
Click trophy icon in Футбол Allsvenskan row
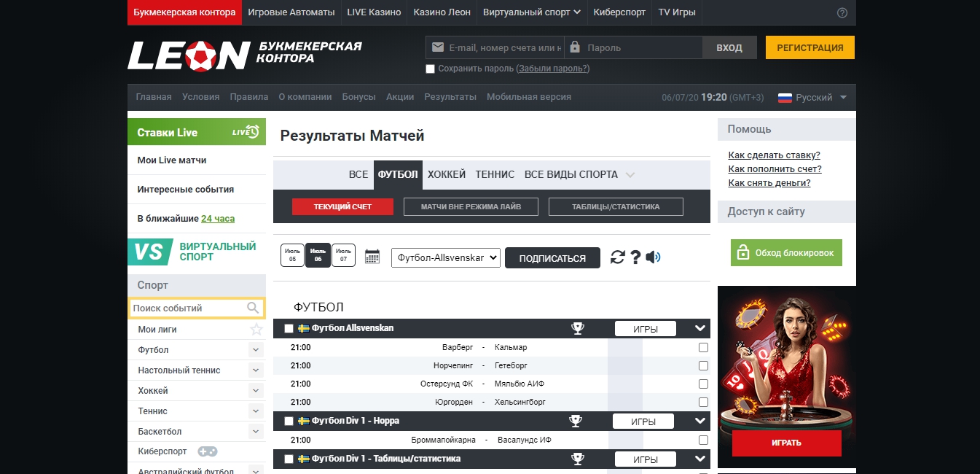[x=578, y=328]
